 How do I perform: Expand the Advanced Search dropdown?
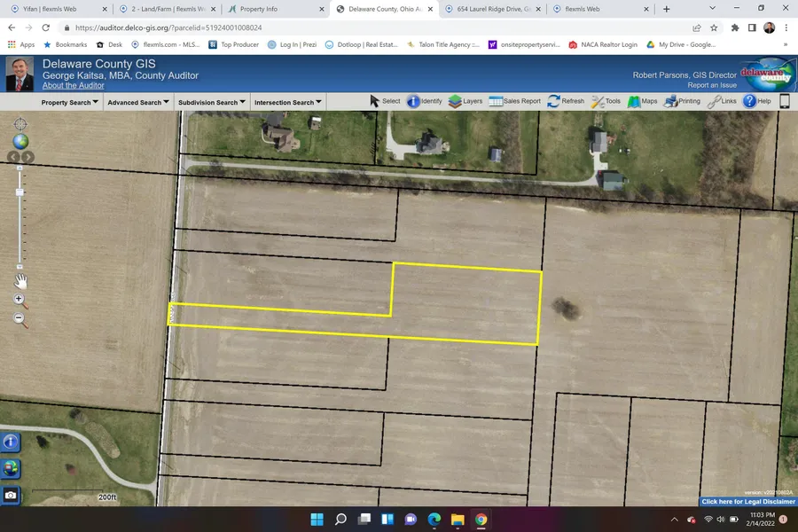click(139, 103)
